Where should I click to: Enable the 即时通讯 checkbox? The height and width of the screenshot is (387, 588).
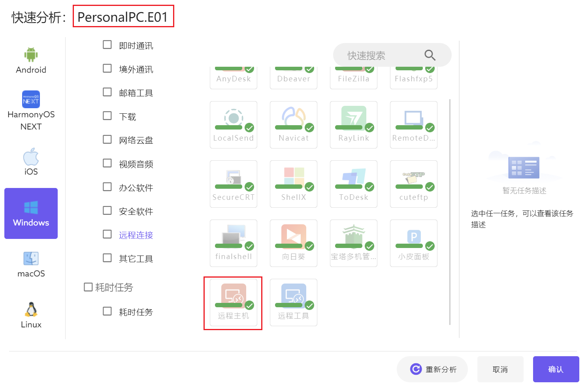point(107,45)
